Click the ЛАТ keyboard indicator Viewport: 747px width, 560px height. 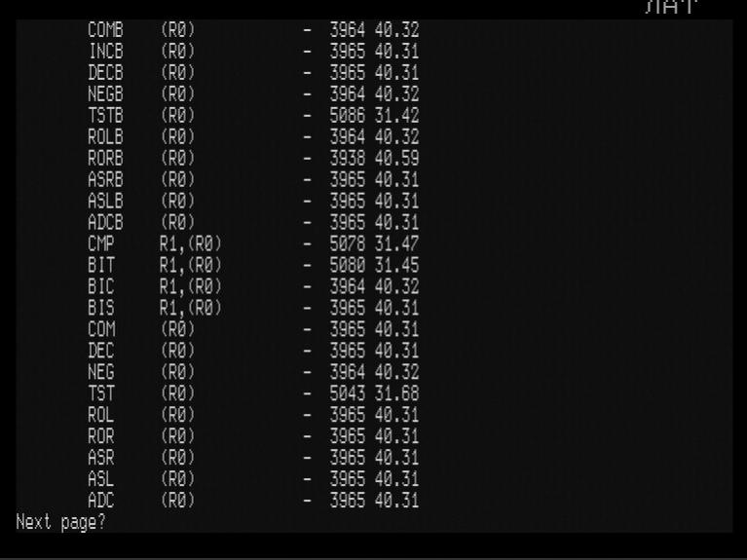pos(671,7)
